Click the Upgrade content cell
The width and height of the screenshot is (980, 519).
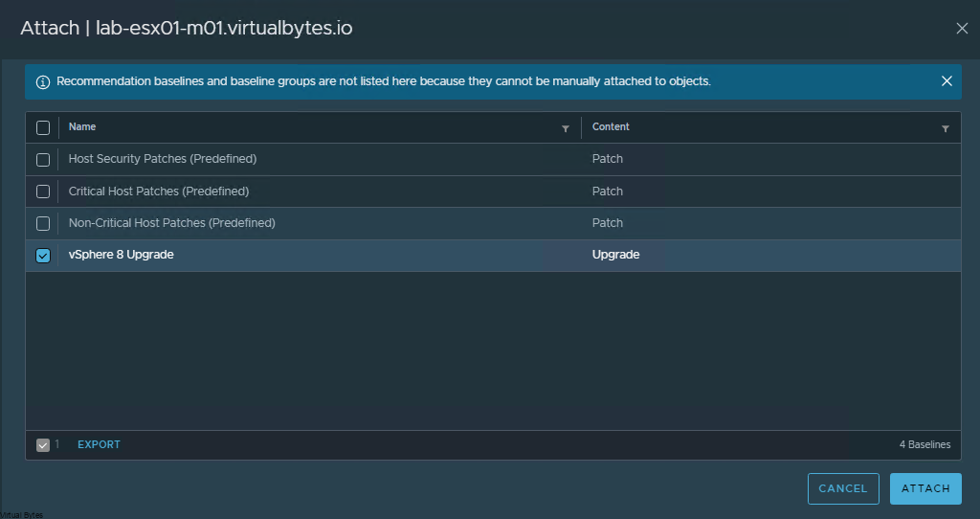[x=615, y=255]
